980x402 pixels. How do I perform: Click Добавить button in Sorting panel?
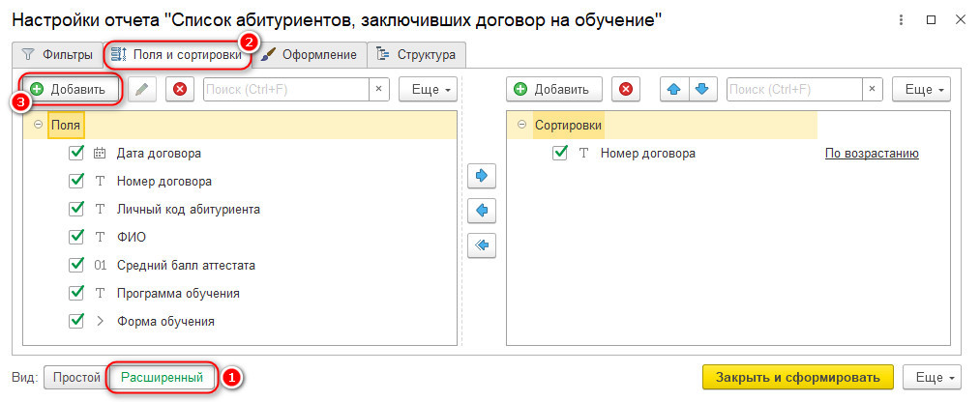(x=553, y=89)
